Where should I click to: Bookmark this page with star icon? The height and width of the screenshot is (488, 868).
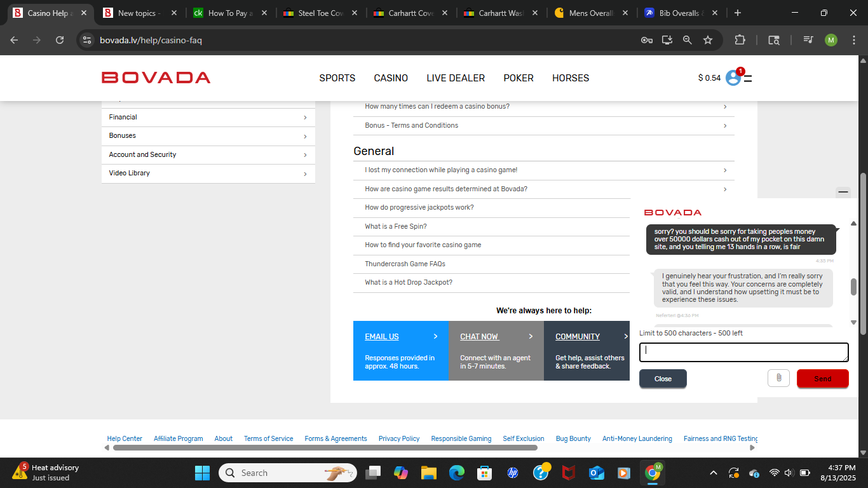pos(708,40)
